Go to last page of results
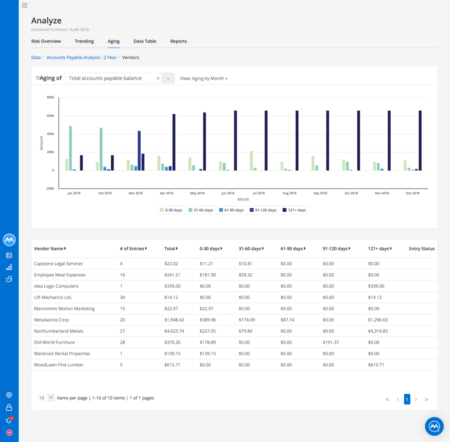The height and width of the screenshot is (442, 450). (426, 399)
